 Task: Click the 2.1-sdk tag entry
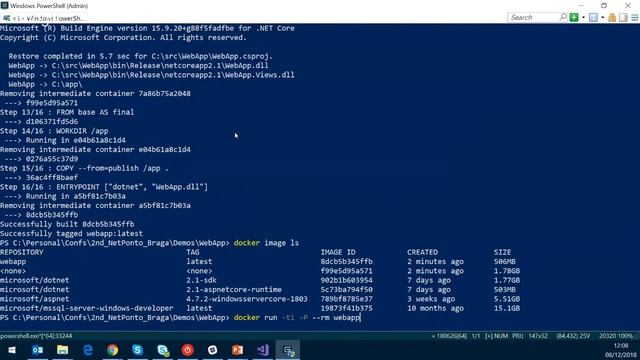(201, 280)
